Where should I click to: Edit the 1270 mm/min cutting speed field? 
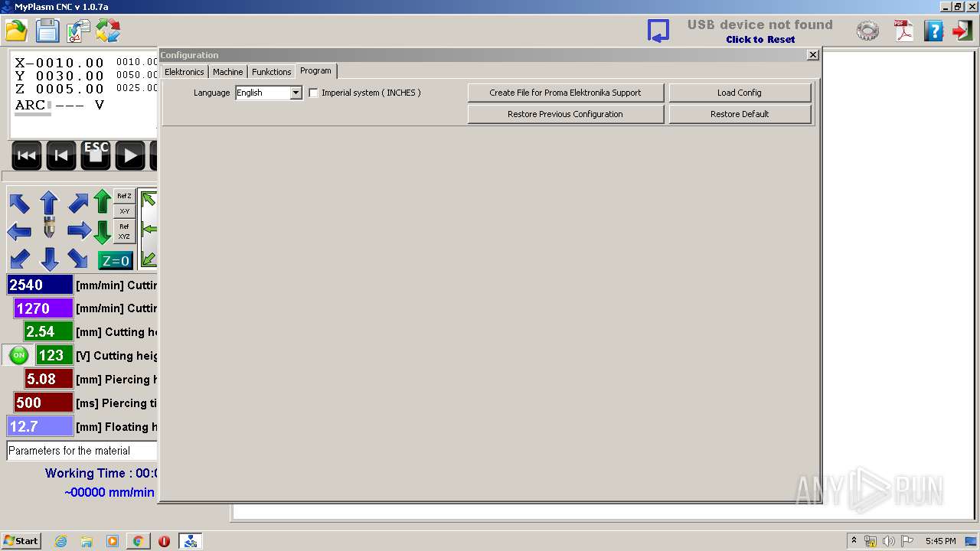(44, 308)
